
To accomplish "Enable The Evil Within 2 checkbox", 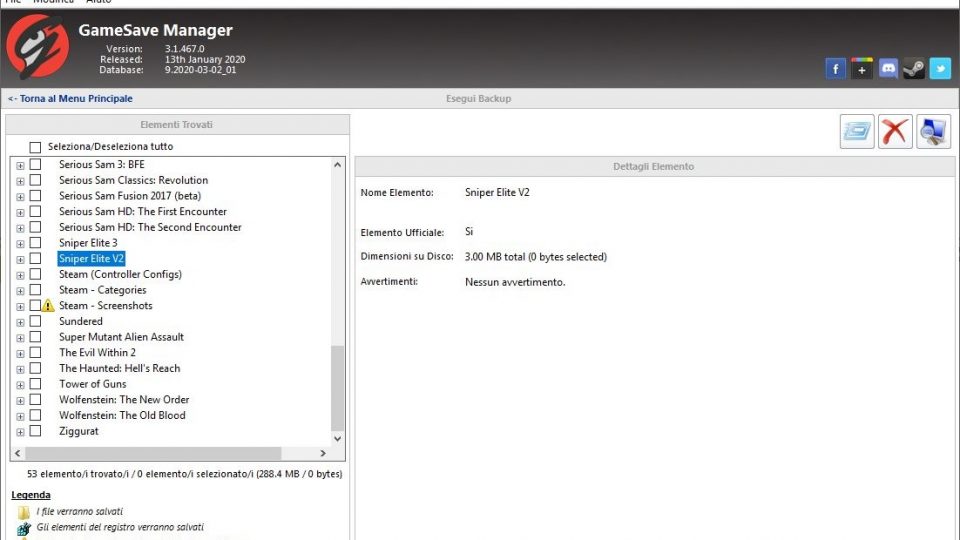I will (x=35, y=353).
